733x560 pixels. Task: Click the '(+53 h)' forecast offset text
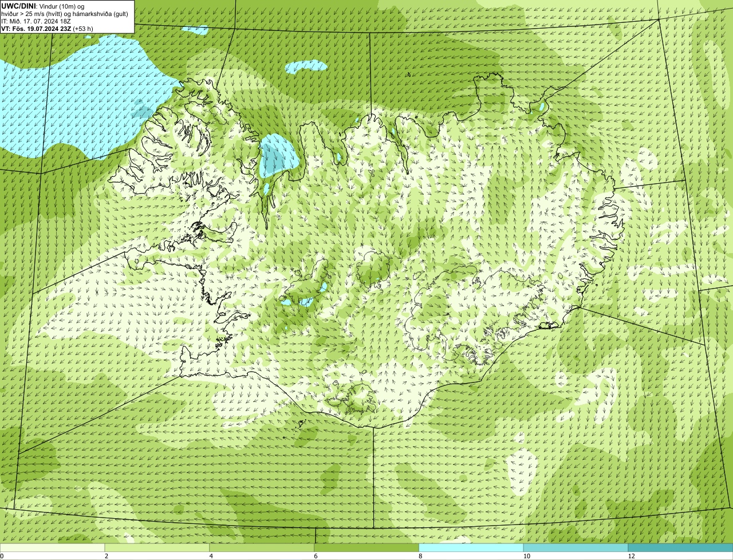[x=83, y=28]
